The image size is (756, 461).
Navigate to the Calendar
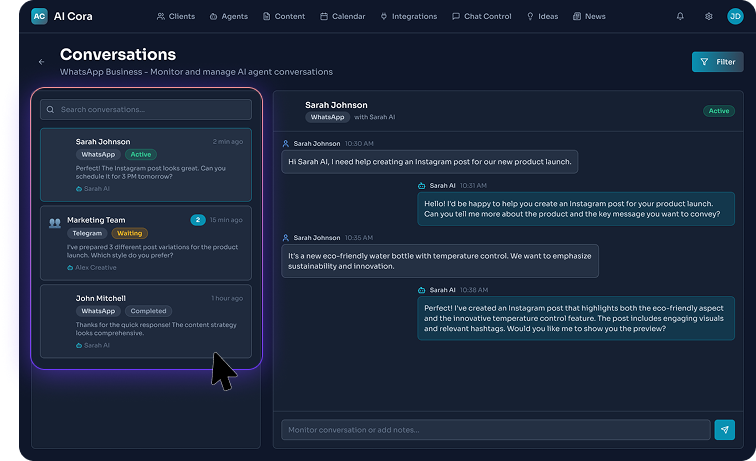(x=342, y=16)
